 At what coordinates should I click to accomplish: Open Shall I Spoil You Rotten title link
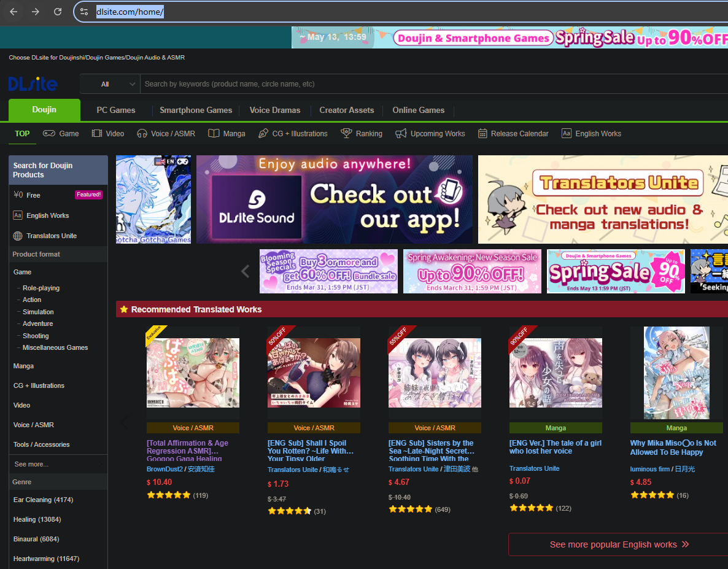(311, 451)
